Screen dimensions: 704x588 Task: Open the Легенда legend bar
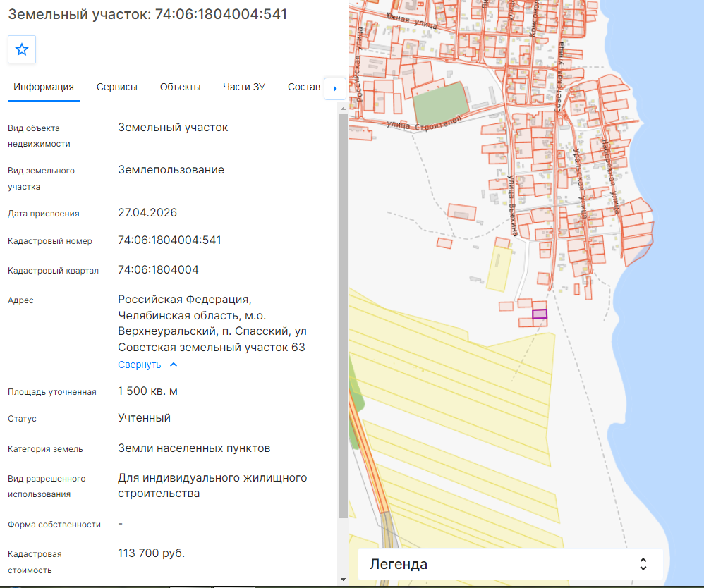[510, 564]
